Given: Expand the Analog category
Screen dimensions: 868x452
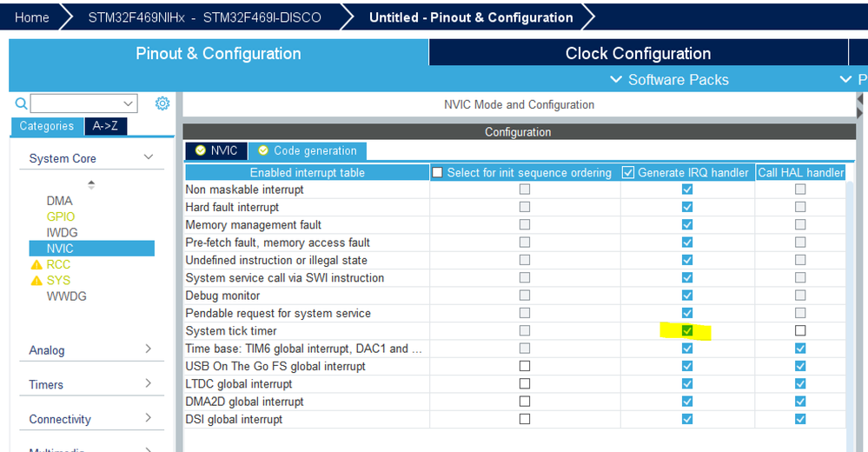Looking at the screenshot, I should click(x=148, y=349).
